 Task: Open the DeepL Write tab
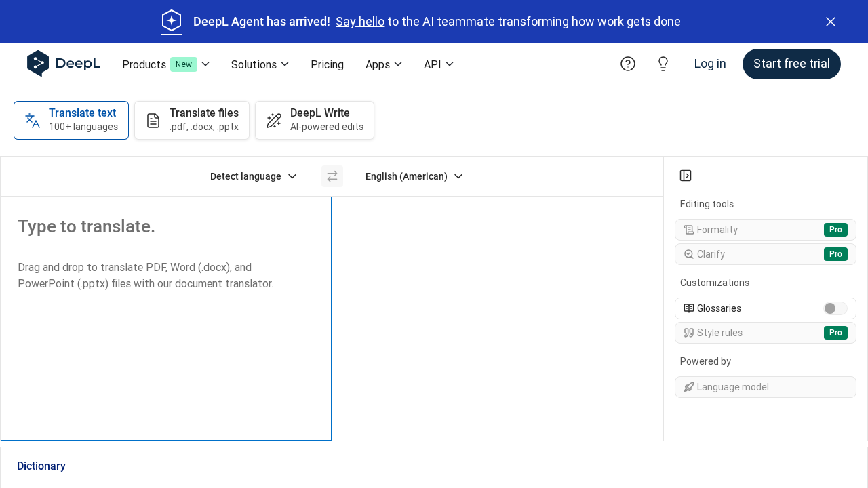314,120
